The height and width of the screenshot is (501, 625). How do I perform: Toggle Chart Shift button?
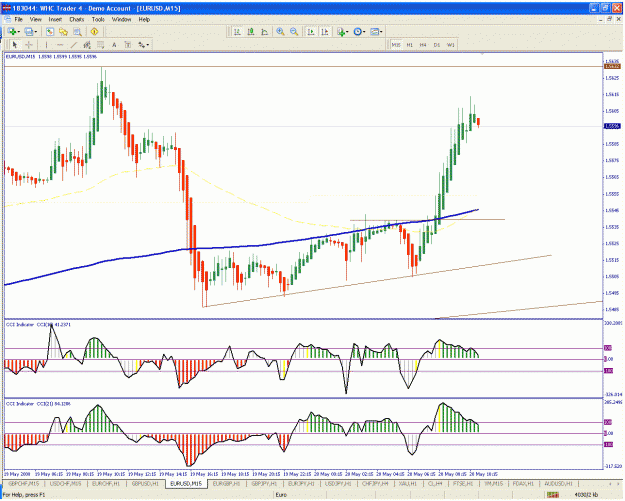[324, 31]
